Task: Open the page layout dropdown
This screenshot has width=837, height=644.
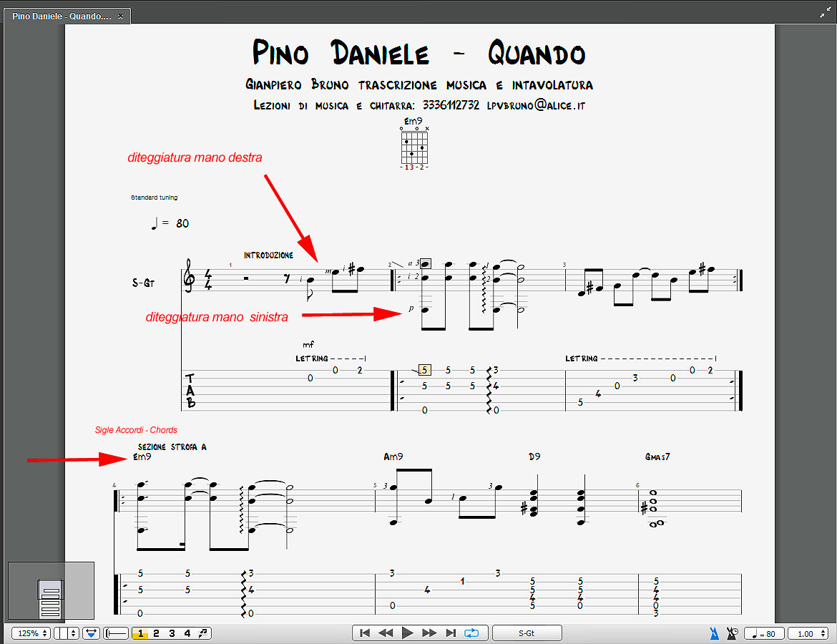Action: [x=67, y=633]
